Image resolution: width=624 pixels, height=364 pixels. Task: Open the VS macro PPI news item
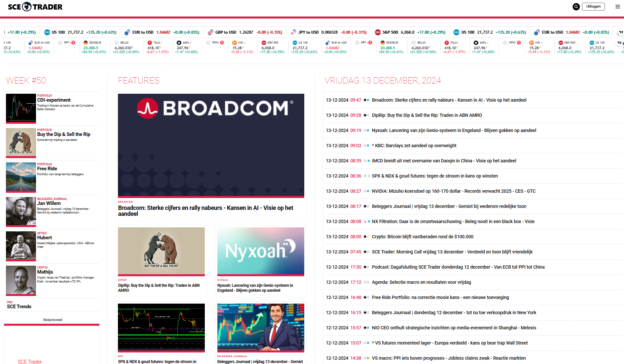tap(449, 358)
